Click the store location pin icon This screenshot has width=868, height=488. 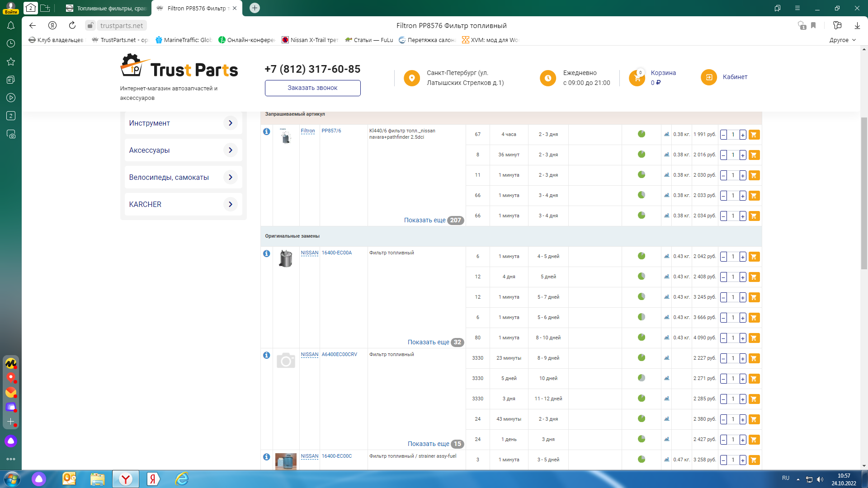(x=412, y=78)
